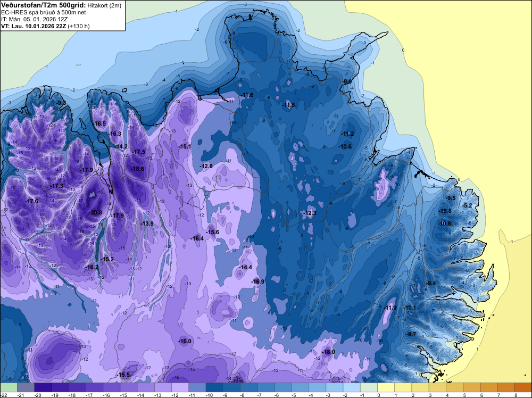
Task: Select the -11.6 temperature label
Action: pos(247,95)
